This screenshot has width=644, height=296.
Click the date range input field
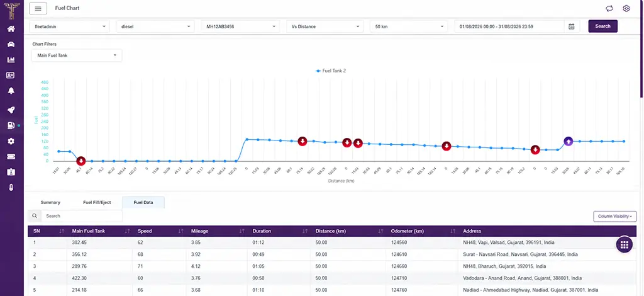[509, 26]
